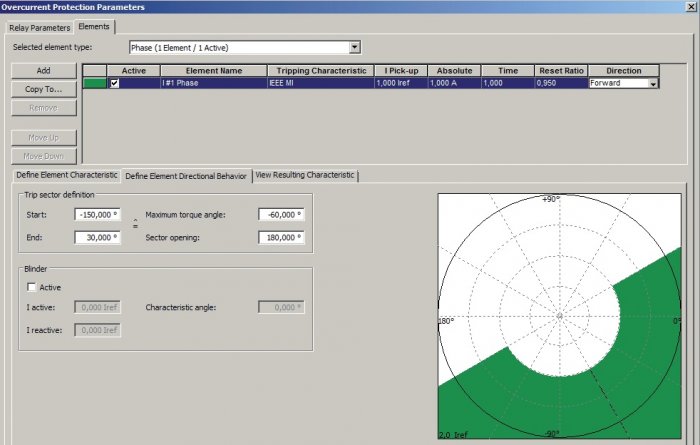
Task: Click the greyed-out Move Up button
Action: tap(44, 138)
